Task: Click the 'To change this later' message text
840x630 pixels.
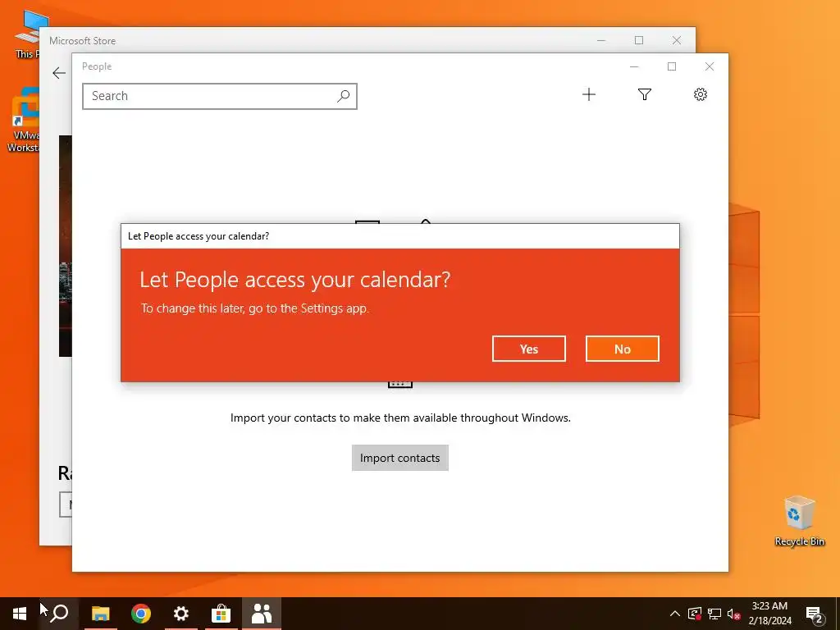Action: pos(255,308)
